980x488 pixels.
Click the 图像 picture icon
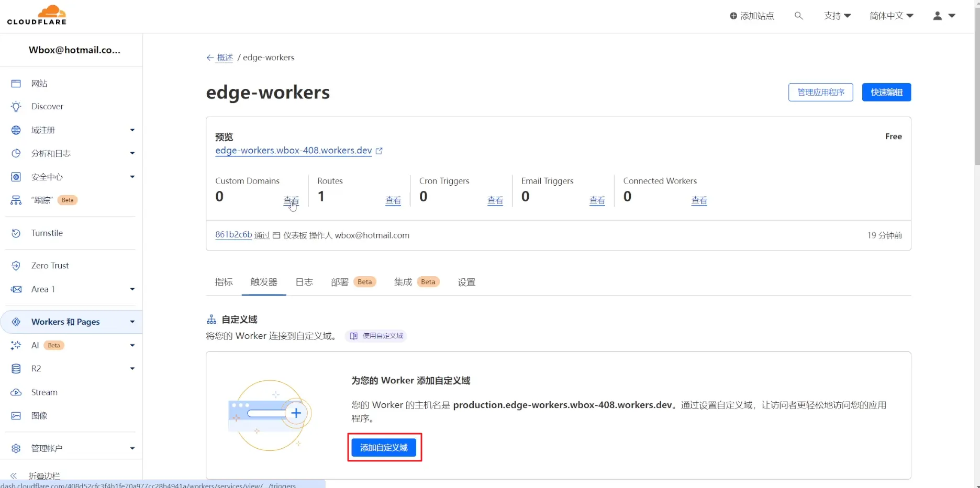point(16,416)
